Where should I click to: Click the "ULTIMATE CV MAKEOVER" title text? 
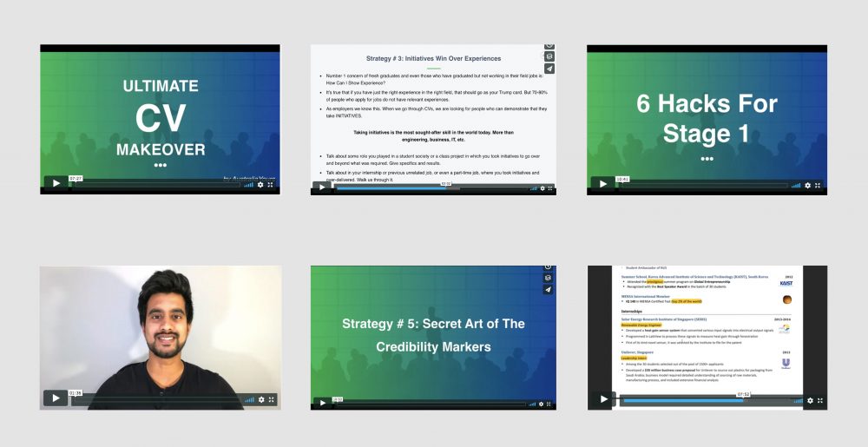tap(161, 117)
